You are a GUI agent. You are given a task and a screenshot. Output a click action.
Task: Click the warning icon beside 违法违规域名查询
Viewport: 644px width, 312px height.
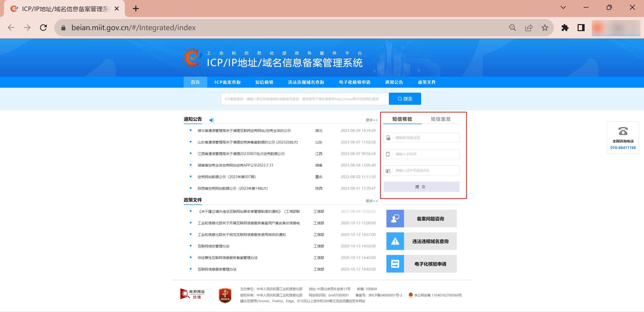pos(395,241)
